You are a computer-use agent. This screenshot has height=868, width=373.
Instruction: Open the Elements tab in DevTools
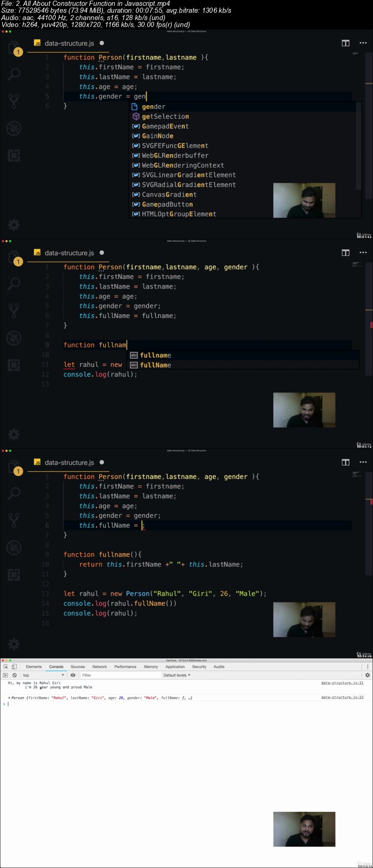tap(34, 667)
